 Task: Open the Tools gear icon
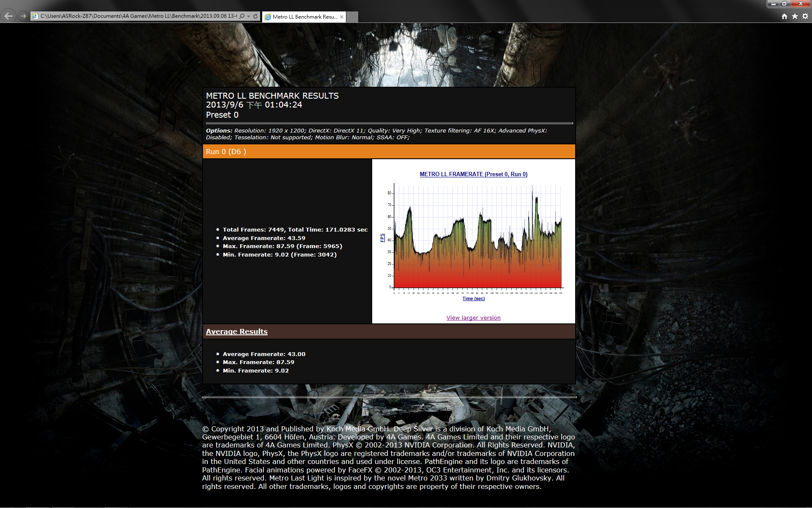(805, 16)
